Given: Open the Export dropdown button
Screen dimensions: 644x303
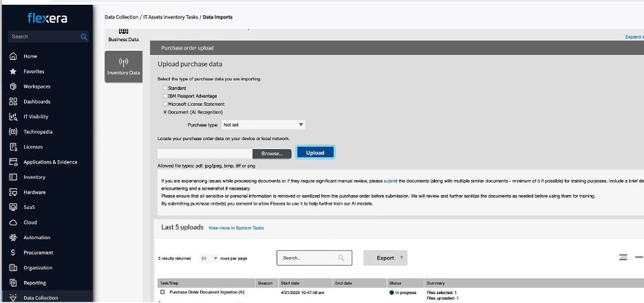Looking at the screenshot, I should click(385, 258).
